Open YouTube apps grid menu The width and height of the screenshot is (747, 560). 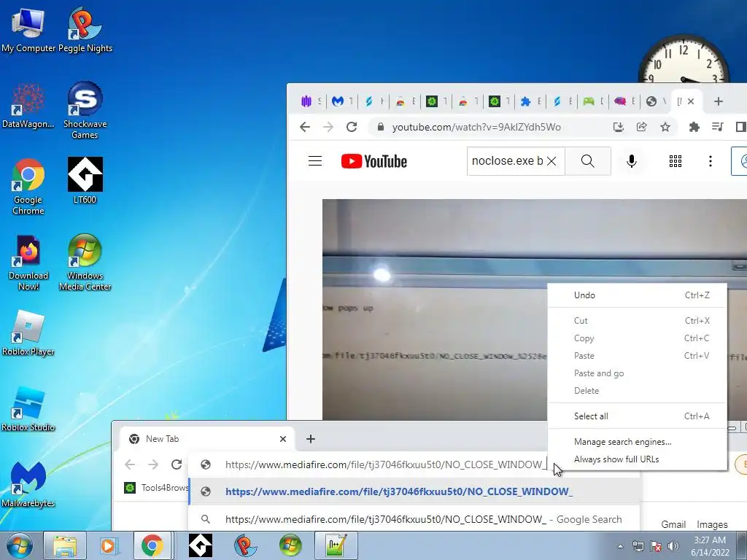(x=675, y=161)
